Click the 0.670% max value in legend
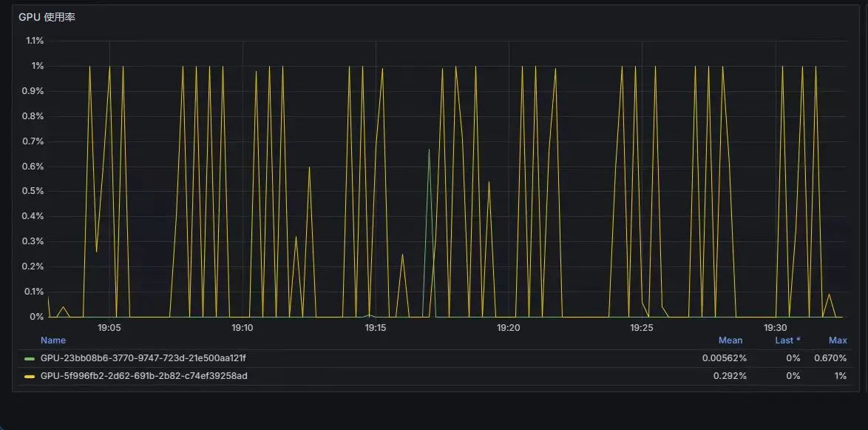 pyautogui.click(x=830, y=358)
